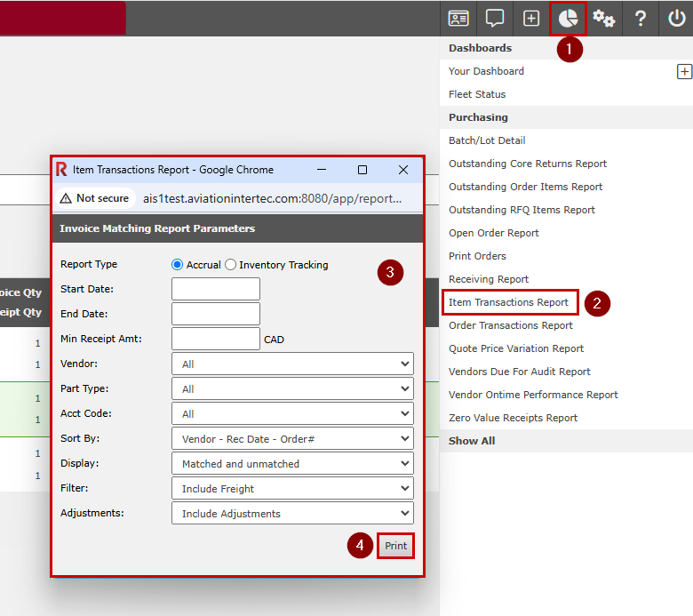Expand the Display dropdown

tap(291, 464)
